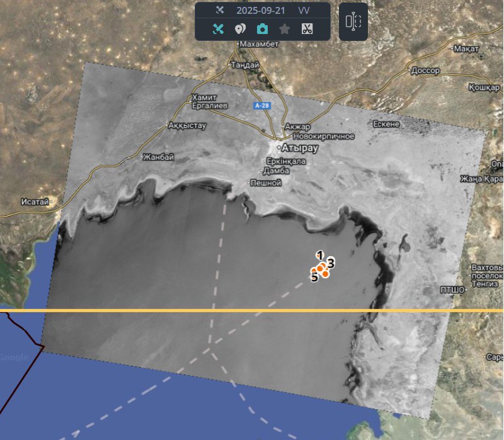
Task: Click the star favorite icon
Action: click(x=285, y=29)
